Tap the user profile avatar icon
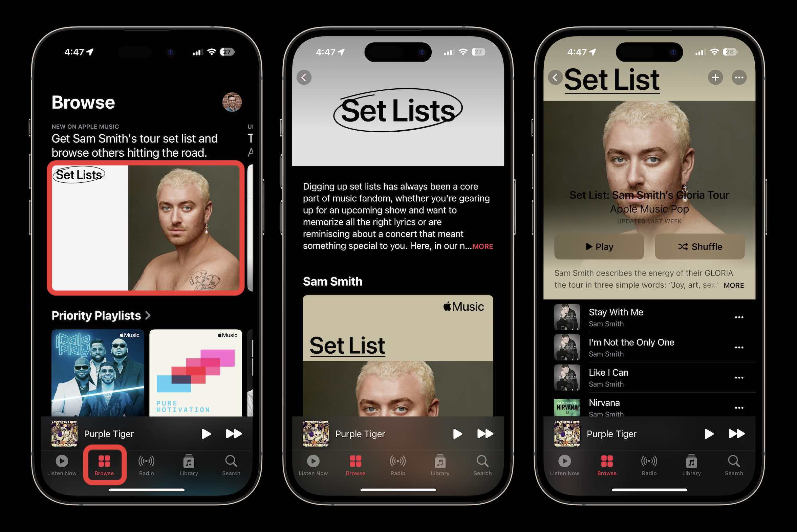 (232, 100)
